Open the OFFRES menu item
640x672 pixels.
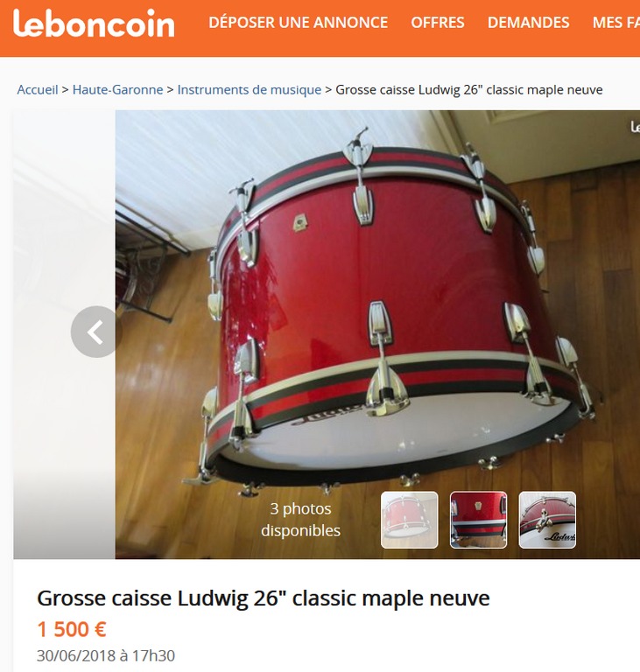tap(438, 22)
